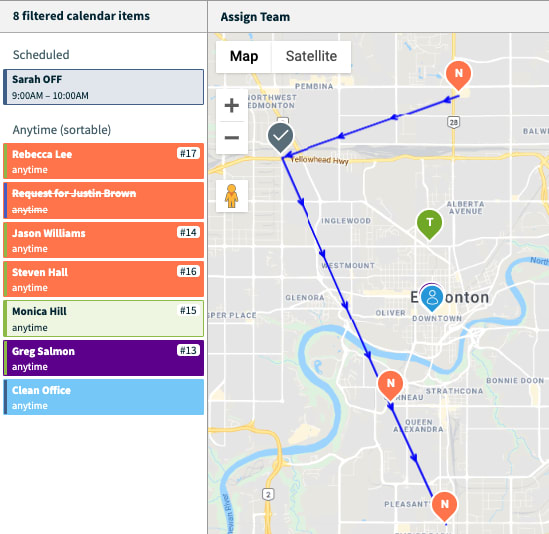The image size is (549, 534).
Task: Open the Request for Justin Brown card
Action: click(103, 201)
